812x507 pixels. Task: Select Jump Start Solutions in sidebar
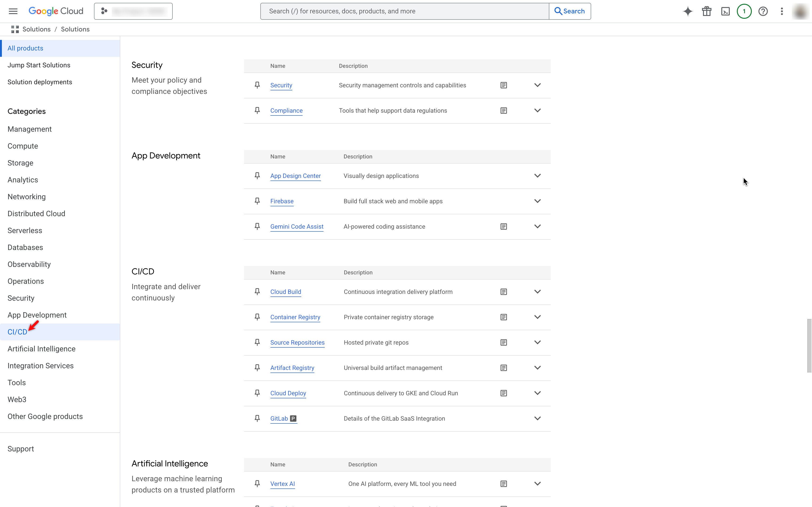[39, 65]
